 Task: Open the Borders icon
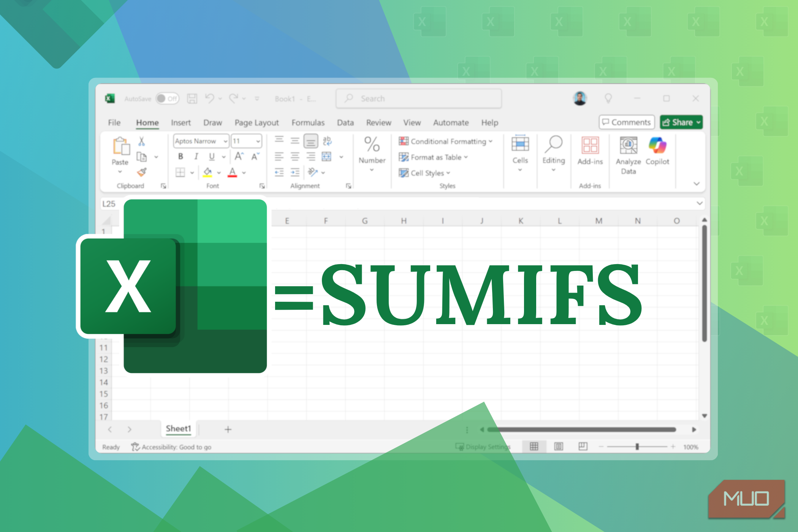point(180,173)
